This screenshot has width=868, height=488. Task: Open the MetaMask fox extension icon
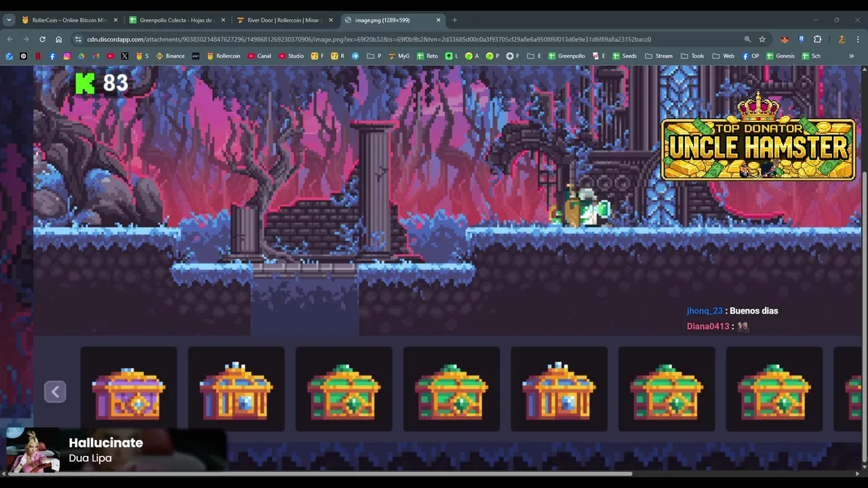tap(785, 39)
